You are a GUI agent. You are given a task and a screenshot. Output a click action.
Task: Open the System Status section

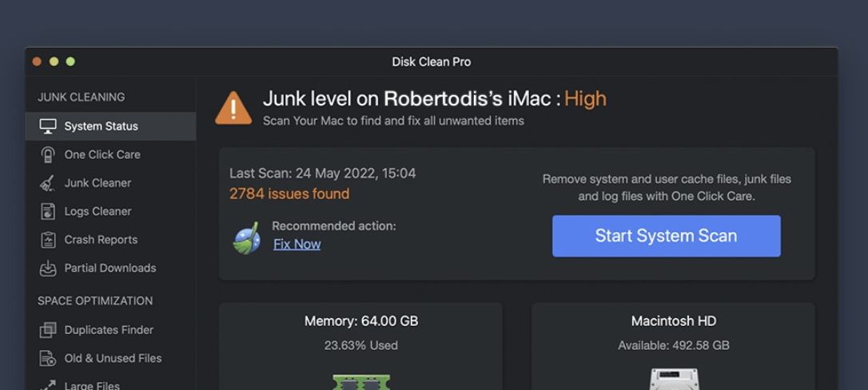[x=102, y=126]
